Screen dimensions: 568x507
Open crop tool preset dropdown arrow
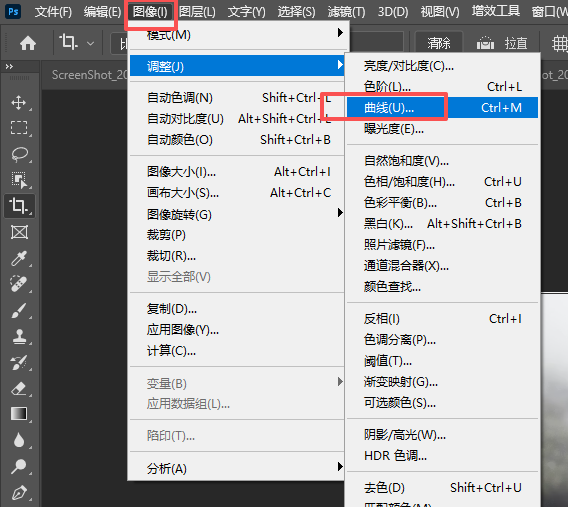coord(91,44)
